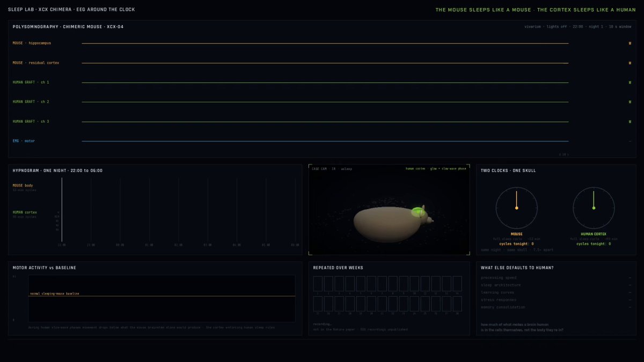Screen dimensions: 644x362
Task: Click the orange 'cycles tonight: 0' mouse counter
Action: click(x=516, y=244)
